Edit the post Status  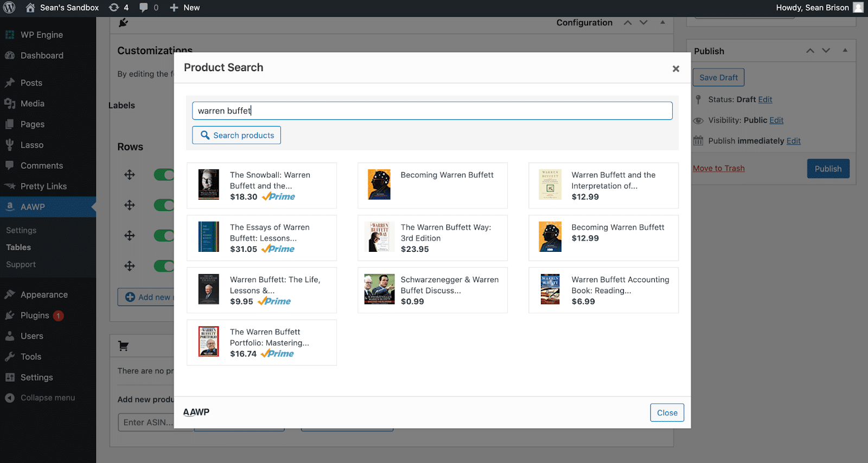click(x=765, y=99)
